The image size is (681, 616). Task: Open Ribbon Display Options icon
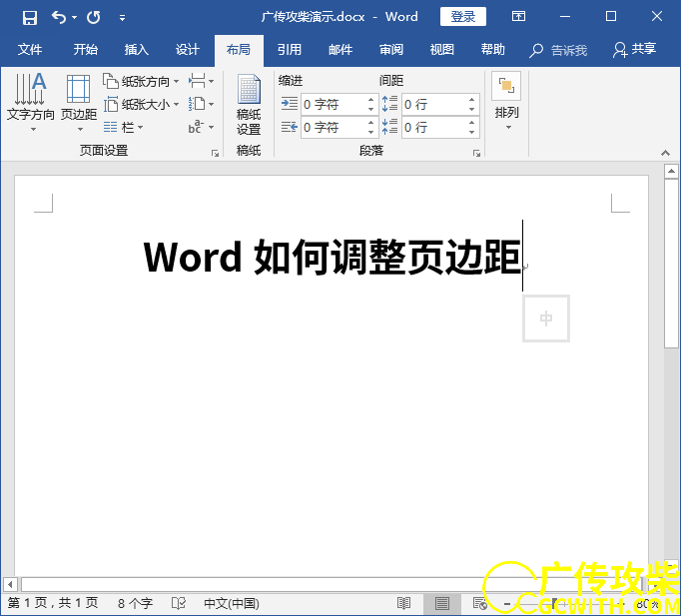pos(518,17)
